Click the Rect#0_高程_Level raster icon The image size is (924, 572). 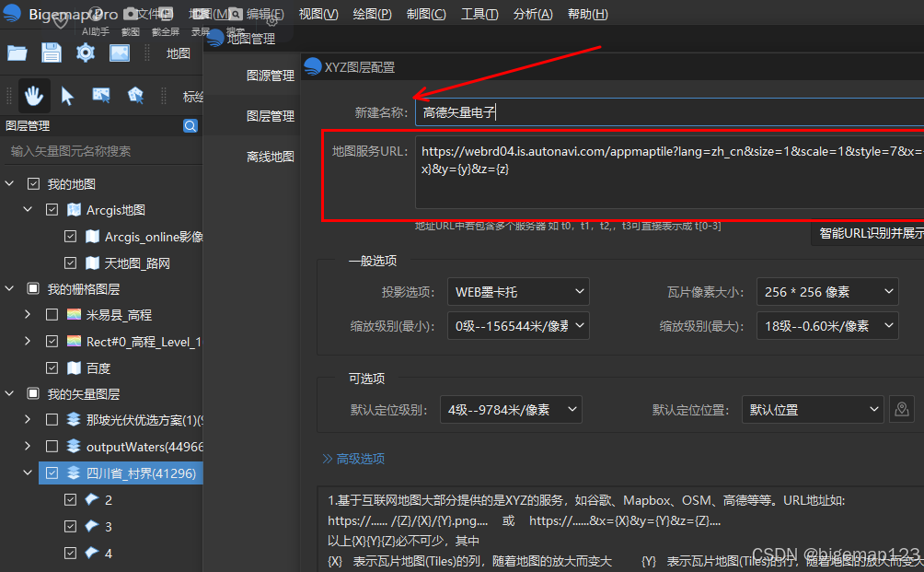[x=75, y=341]
